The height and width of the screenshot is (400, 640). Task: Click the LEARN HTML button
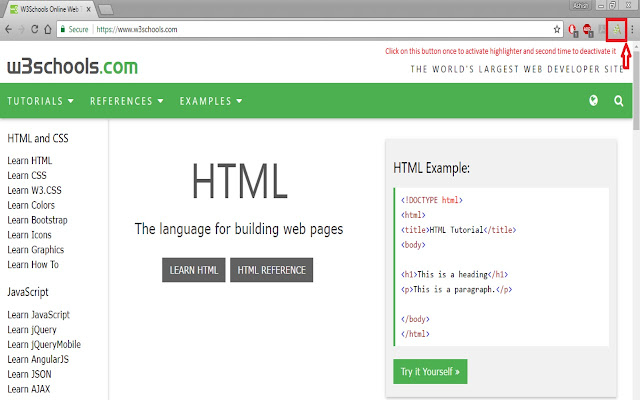click(x=193, y=270)
